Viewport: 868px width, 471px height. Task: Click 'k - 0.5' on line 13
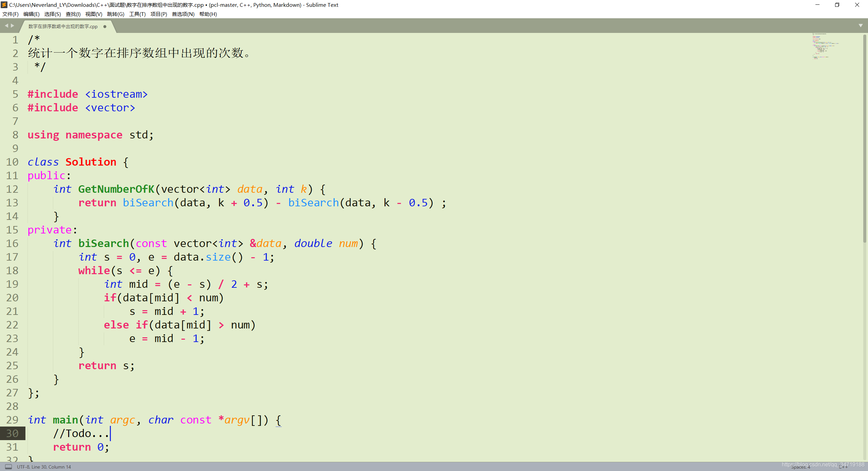(406, 203)
